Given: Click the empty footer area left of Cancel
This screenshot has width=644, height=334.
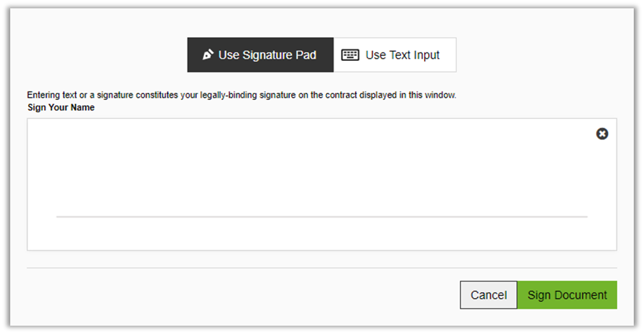Looking at the screenshot, I should tap(243, 295).
